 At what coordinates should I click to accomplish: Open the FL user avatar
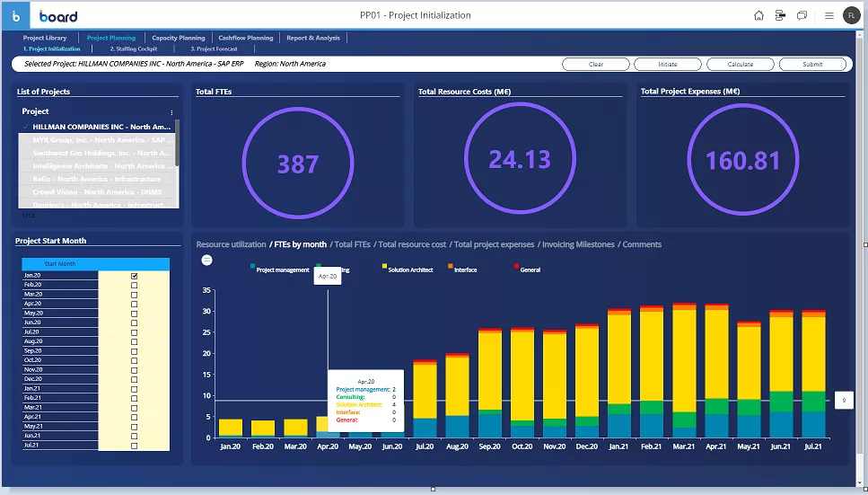tap(851, 15)
